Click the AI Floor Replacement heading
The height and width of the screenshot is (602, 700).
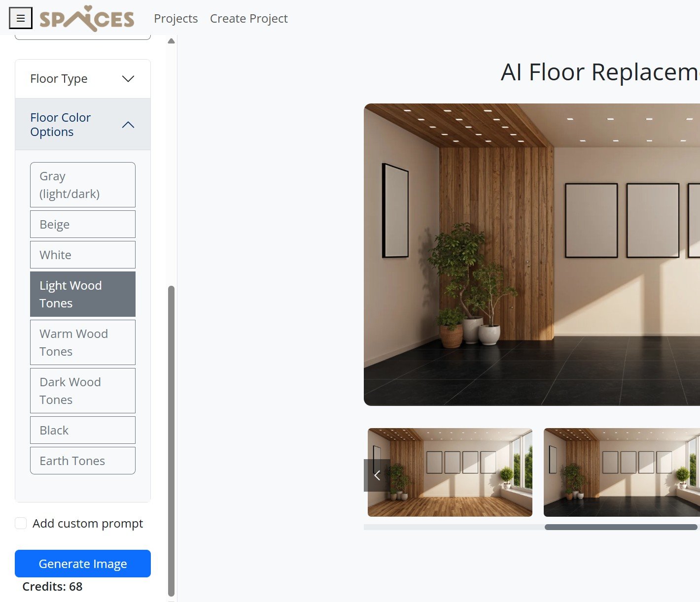600,72
